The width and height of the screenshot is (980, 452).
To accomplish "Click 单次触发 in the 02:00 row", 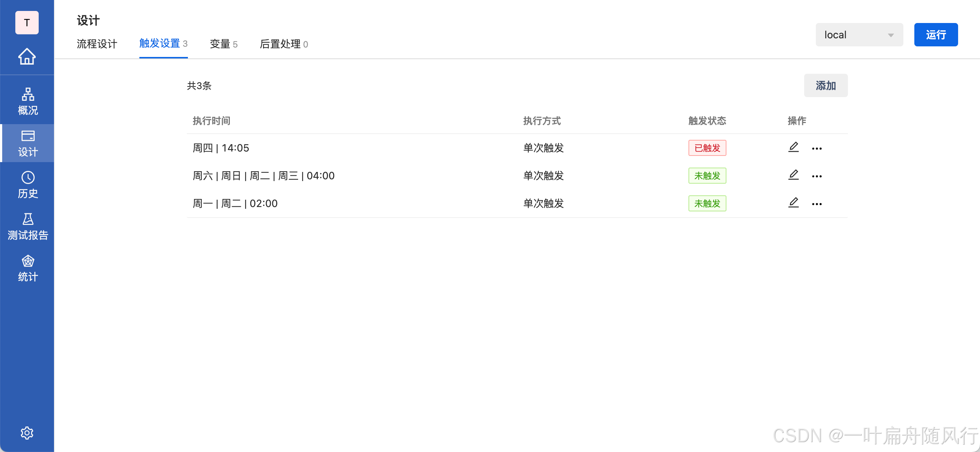I will point(543,203).
